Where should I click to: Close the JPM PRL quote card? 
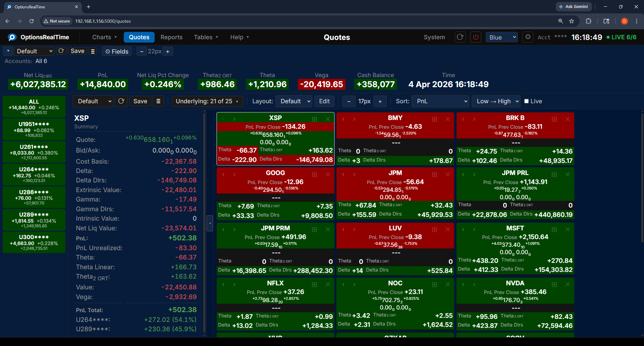(x=568, y=174)
